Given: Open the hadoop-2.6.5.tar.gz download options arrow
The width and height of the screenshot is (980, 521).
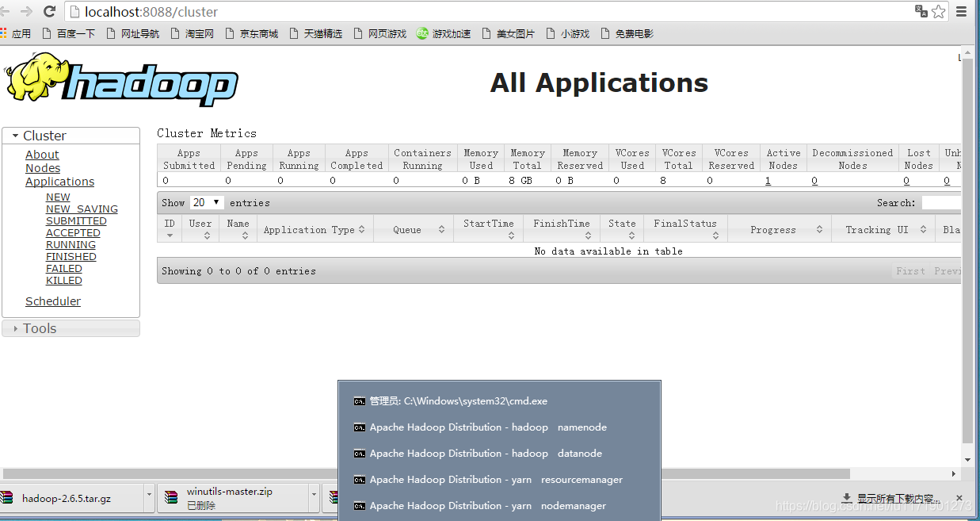Looking at the screenshot, I should [149, 498].
